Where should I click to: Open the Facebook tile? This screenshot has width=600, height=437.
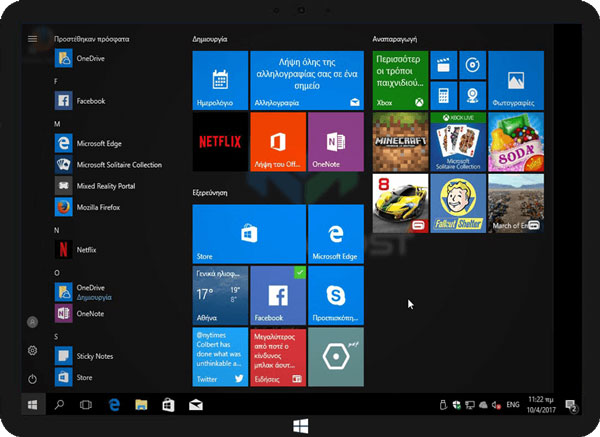278,295
